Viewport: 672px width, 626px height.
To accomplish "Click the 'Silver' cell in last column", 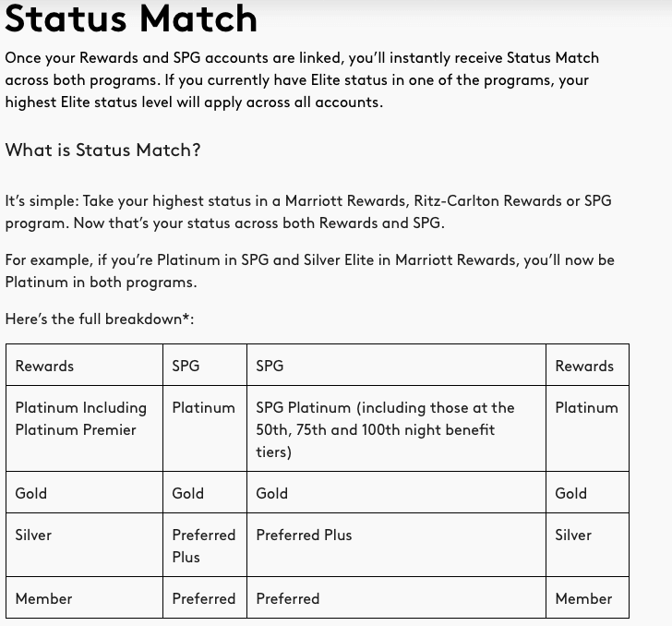I will click(x=588, y=545).
